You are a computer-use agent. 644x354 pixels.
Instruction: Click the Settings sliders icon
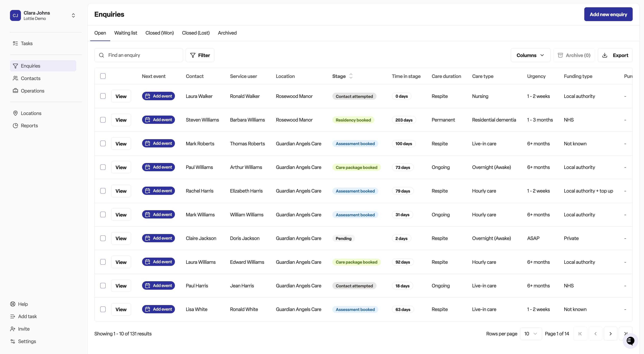click(x=12, y=341)
